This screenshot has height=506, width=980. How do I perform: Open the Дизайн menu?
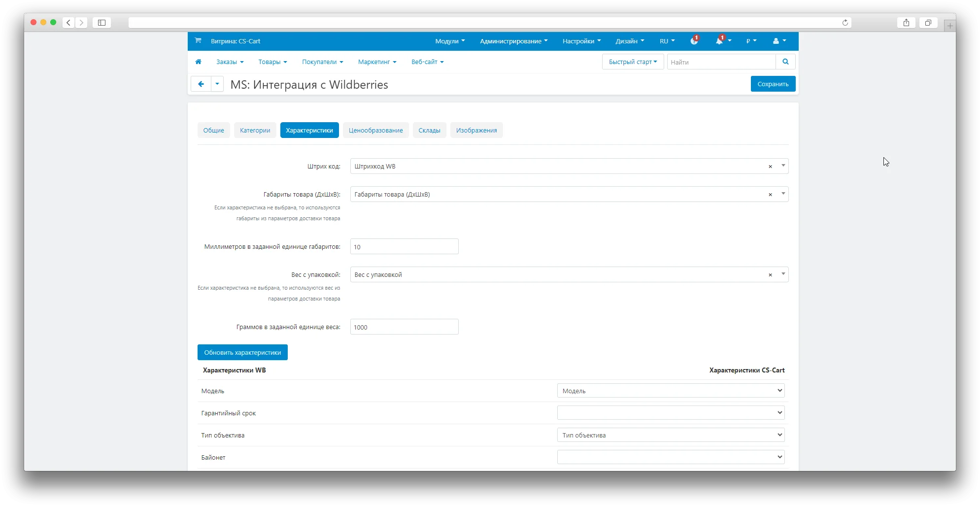pos(630,41)
